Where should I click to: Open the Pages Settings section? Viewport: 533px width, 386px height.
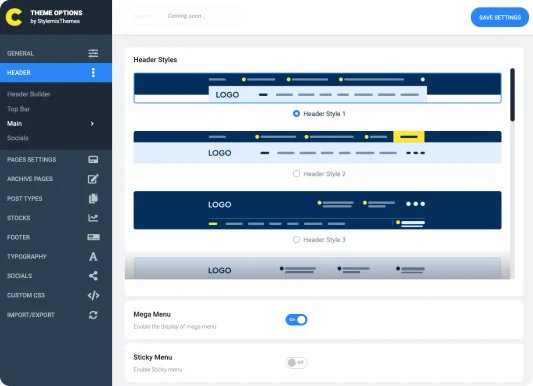56,159
